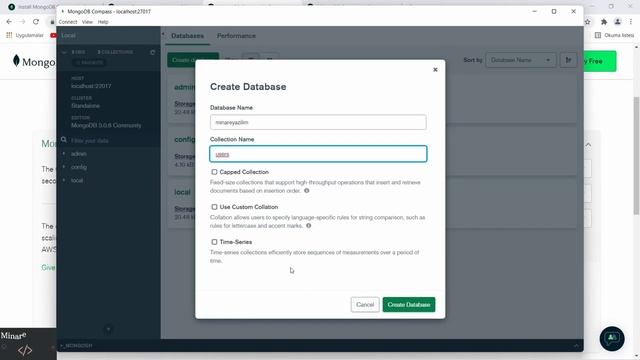Enable the Capped Collection checkbox
The height and width of the screenshot is (360, 640).
click(214, 172)
